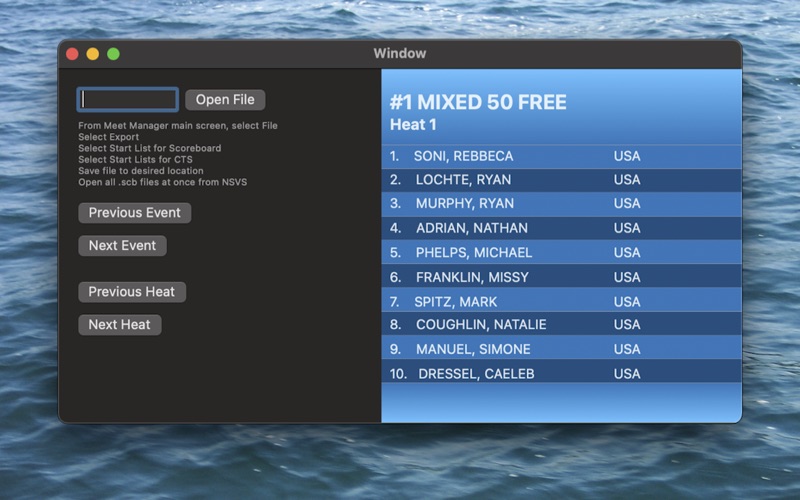Click 'Select Start List for Scoreboard' text
This screenshot has height=500, width=800.
coord(149,148)
